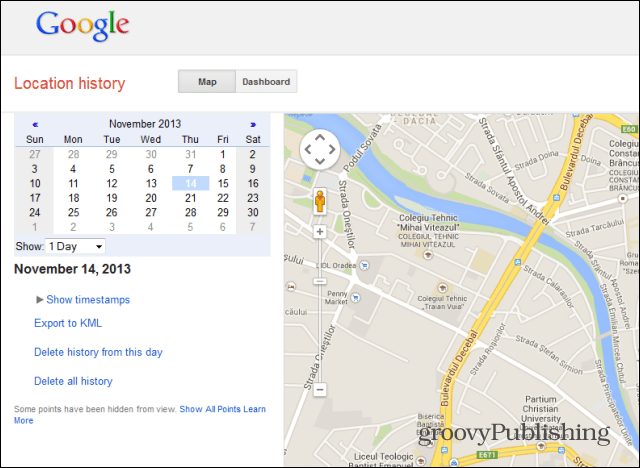Viewport: 640px width, 468px height.
Task: Switch to the Dashboard tab
Action: point(266,82)
